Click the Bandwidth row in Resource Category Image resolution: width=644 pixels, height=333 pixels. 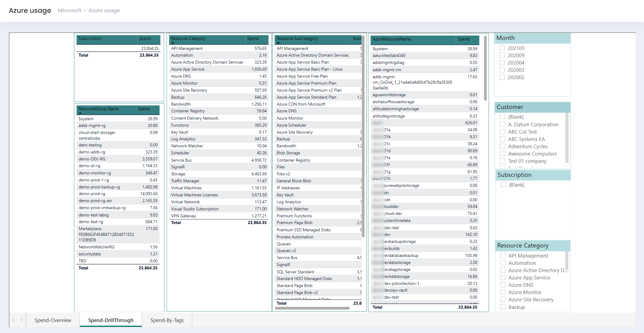(x=219, y=104)
